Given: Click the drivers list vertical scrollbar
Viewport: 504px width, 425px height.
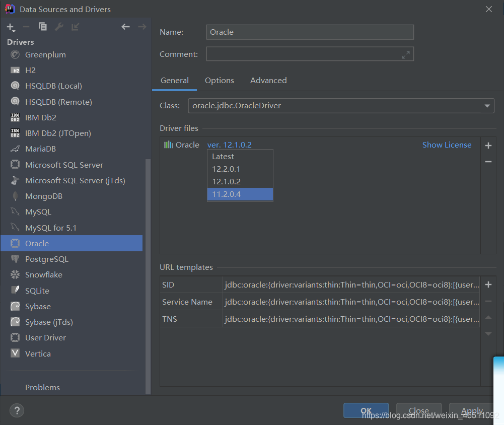Looking at the screenshot, I should coord(148,276).
